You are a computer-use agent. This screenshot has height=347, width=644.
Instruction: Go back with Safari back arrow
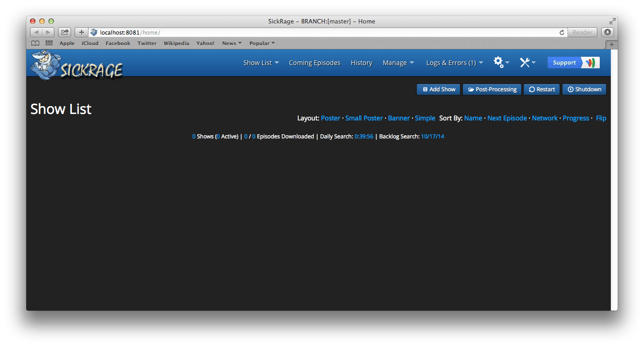coord(36,32)
